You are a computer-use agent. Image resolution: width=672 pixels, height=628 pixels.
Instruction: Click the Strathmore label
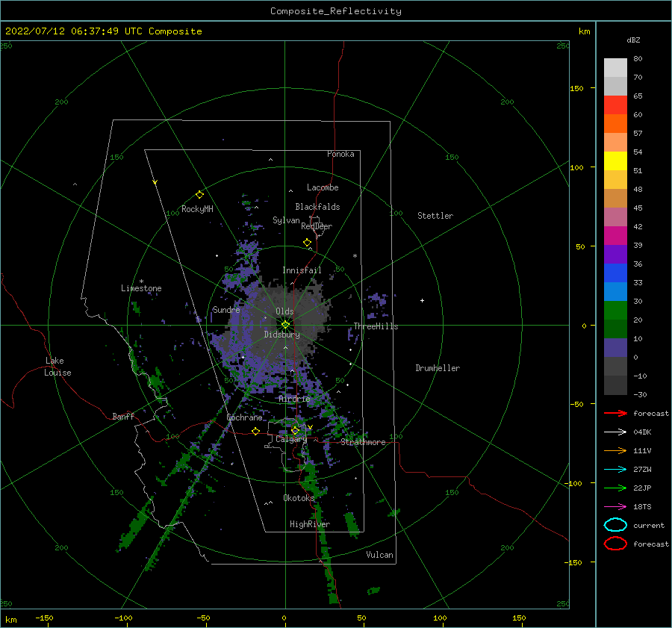pos(363,442)
